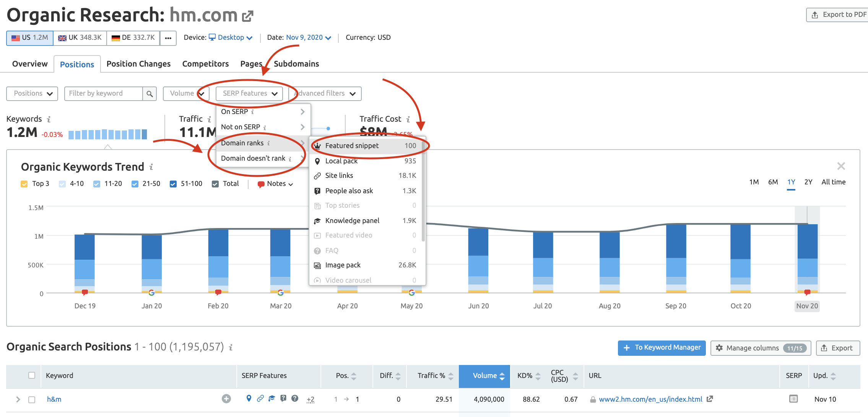Toggle Top 3 checkbox in chart legend
This screenshot has height=417, width=868.
pyautogui.click(x=24, y=184)
